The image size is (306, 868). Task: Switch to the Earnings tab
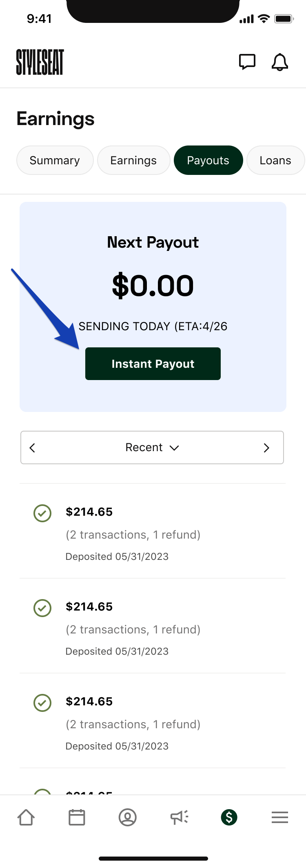pos(133,160)
